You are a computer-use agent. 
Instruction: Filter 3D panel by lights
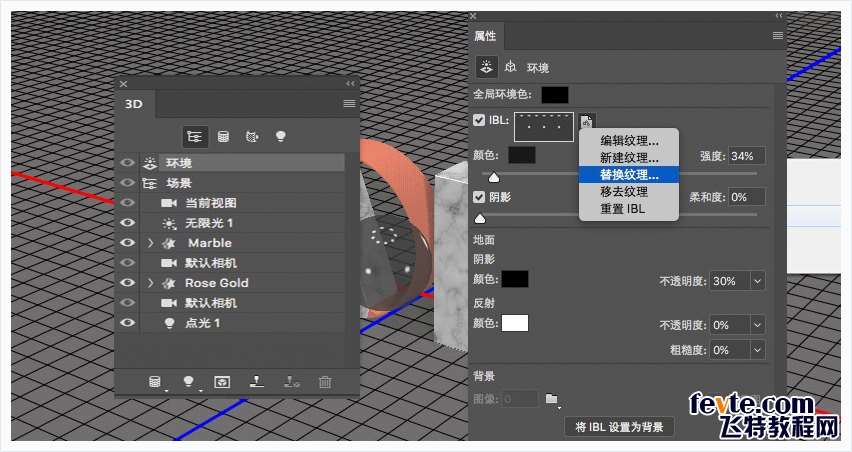pyautogui.click(x=280, y=136)
